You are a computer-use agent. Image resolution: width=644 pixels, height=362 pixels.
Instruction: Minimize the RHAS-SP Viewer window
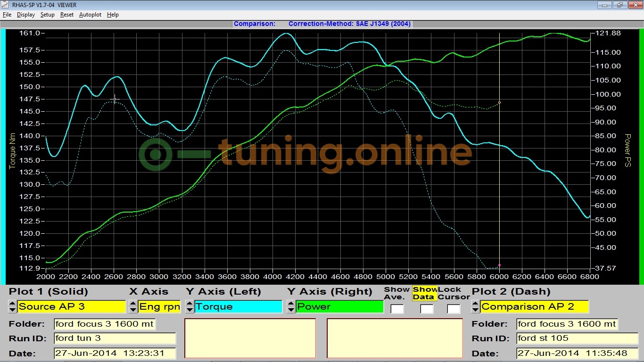click(605, 5)
